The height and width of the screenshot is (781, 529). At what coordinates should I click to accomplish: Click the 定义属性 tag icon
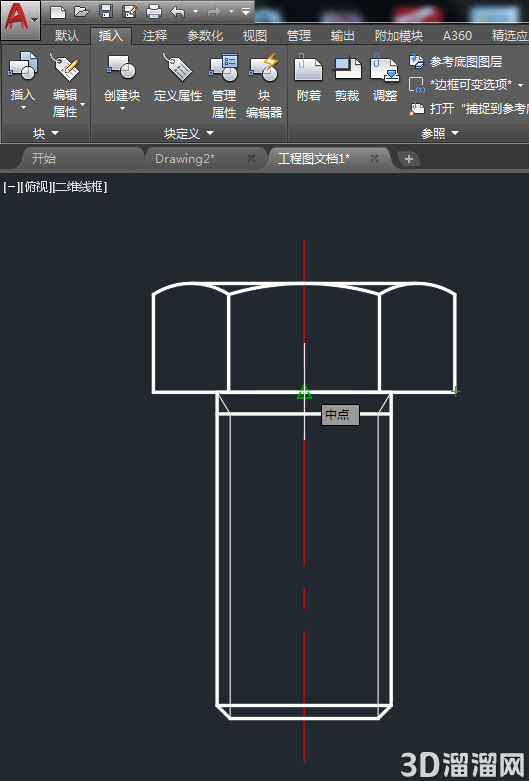click(x=178, y=67)
